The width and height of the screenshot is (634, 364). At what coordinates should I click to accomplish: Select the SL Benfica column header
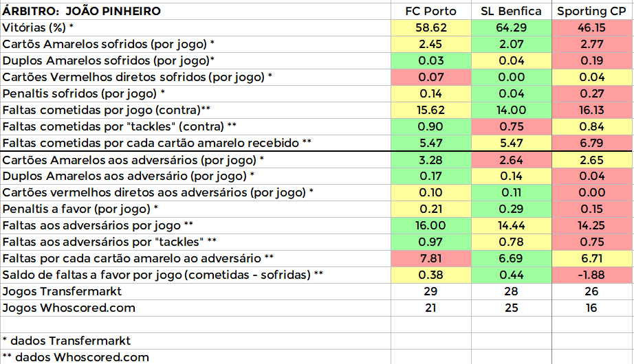coord(511,12)
